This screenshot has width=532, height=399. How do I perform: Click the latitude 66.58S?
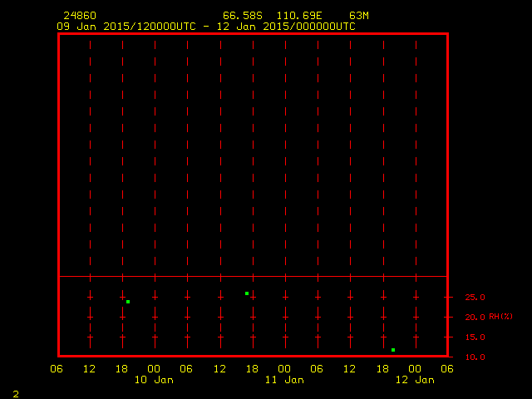tap(243, 16)
